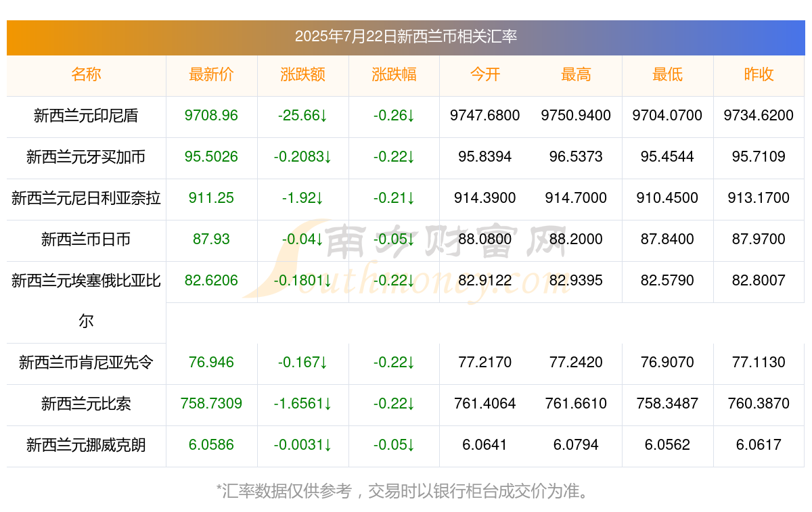The height and width of the screenshot is (512, 812).
Task: Select the 最高 column header
Action: 576,74
